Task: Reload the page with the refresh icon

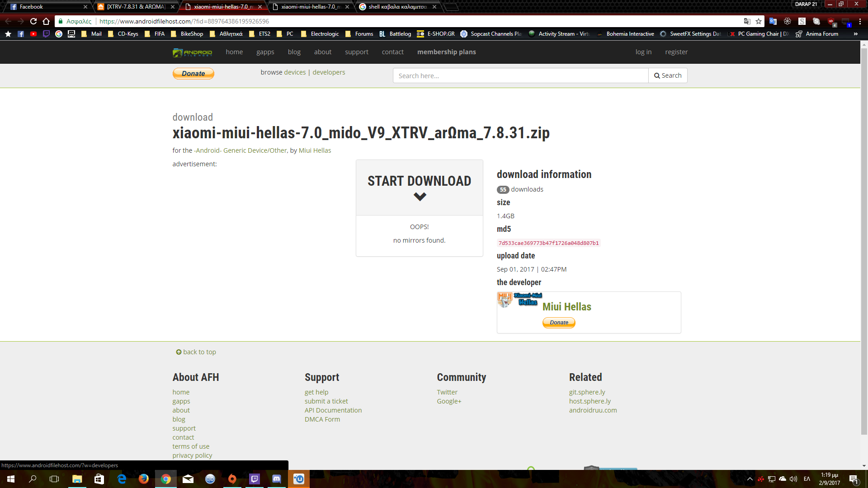Action: pyautogui.click(x=33, y=21)
